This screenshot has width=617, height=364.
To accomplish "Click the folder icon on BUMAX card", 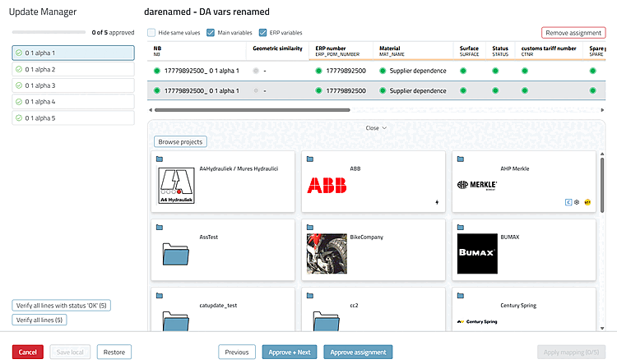I will (x=461, y=228).
